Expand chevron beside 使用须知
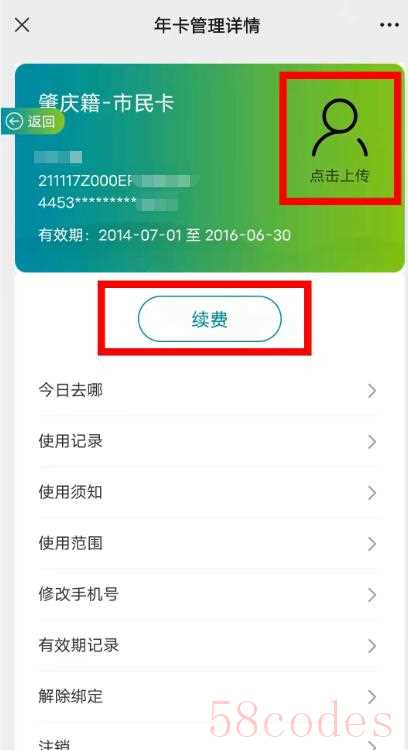Screen dimensions: 408x750 click(x=372, y=493)
